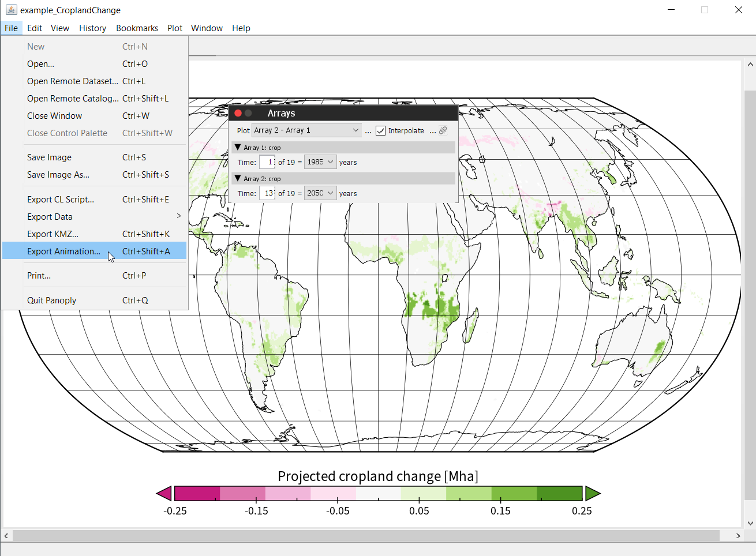Select Export KMZ... menu entry
Image resolution: width=756 pixels, height=556 pixels.
95,234
